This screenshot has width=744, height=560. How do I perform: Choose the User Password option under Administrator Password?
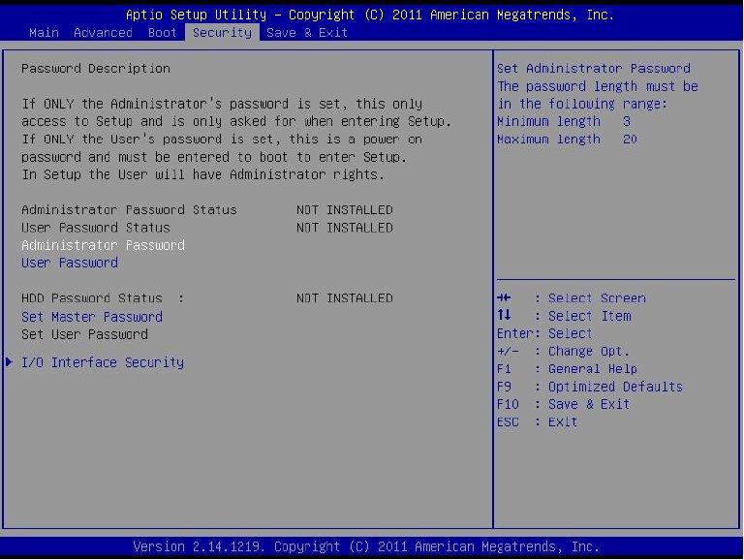pyautogui.click(x=70, y=263)
